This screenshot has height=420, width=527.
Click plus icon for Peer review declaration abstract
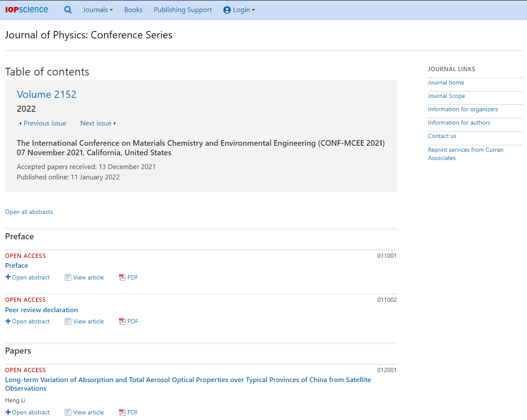[8, 321]
